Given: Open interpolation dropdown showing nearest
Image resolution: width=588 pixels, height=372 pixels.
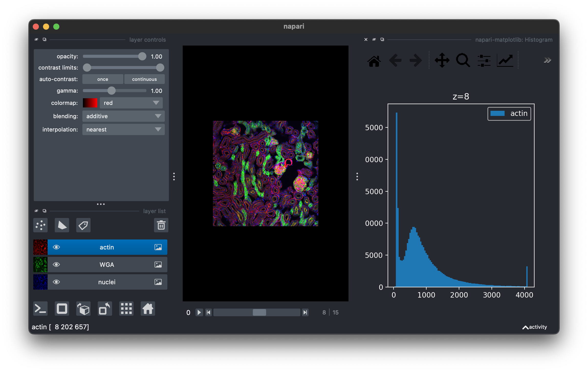Looking at the screenshot, I should (123, 129).
